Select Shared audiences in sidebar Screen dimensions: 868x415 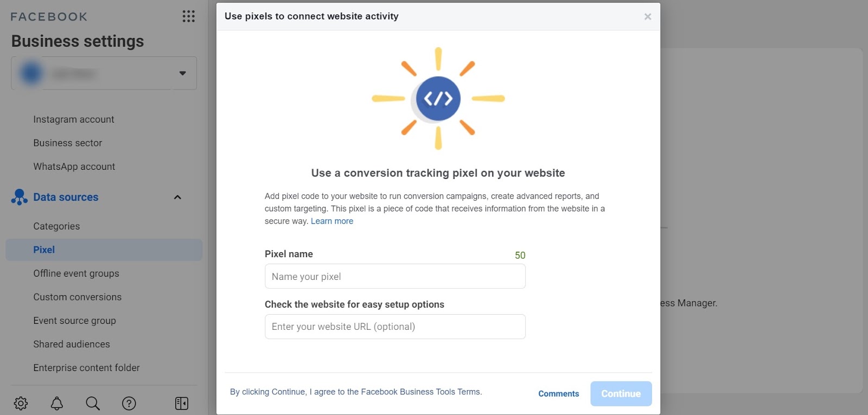(72, 344)
